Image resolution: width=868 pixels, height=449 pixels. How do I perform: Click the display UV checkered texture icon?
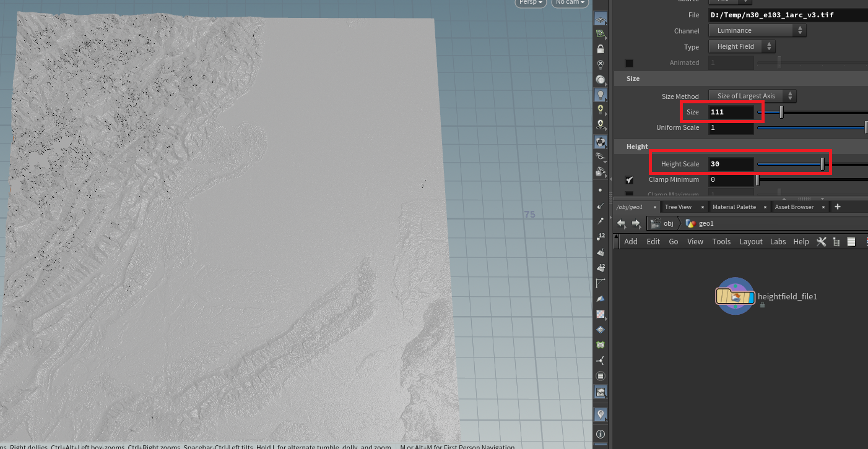click(600, 314)
